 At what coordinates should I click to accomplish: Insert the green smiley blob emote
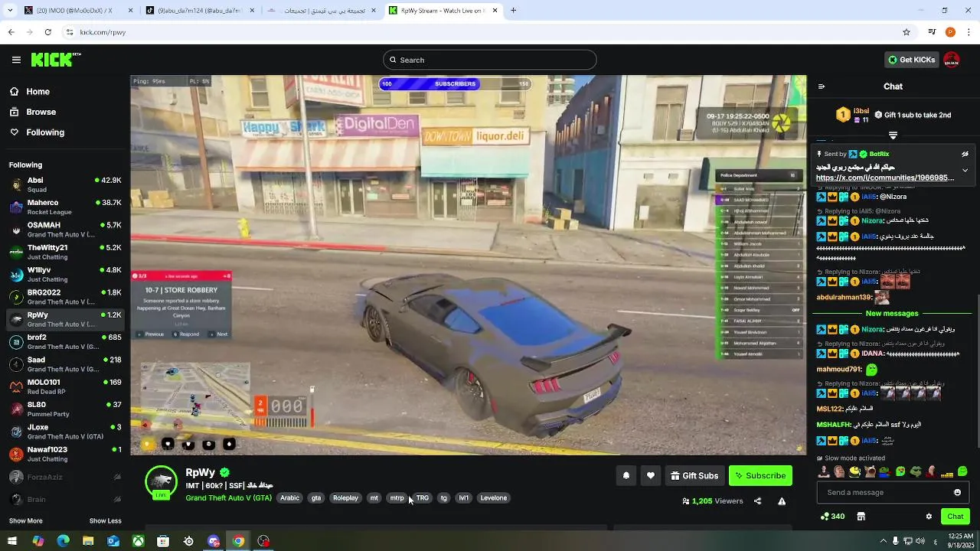pyautogui.click(x=962, y=471)
